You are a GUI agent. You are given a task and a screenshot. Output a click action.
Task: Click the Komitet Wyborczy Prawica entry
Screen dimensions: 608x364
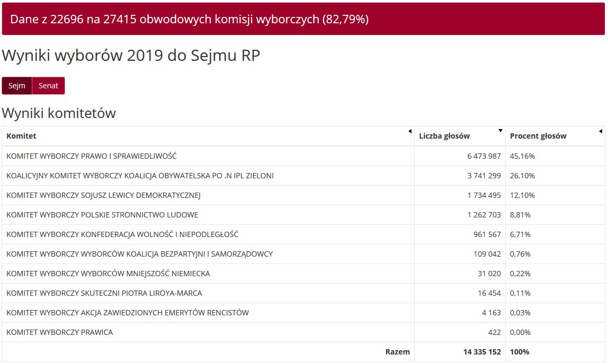[x=59, y=332]
